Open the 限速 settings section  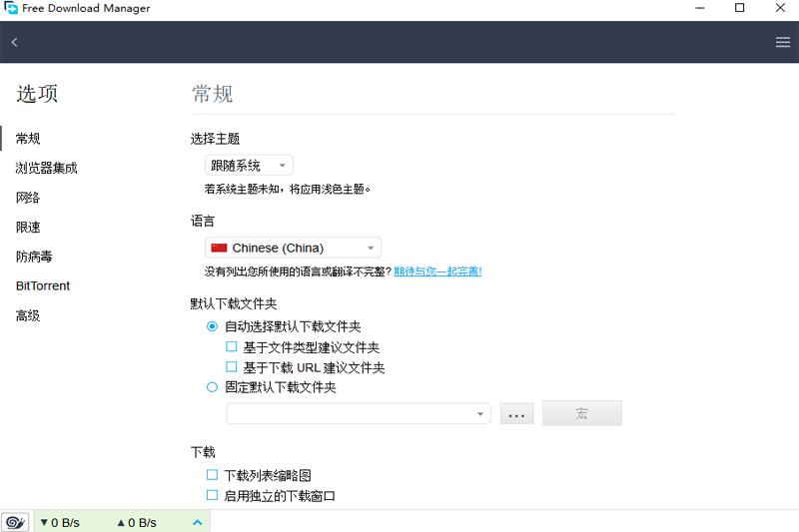pos(28,227)
